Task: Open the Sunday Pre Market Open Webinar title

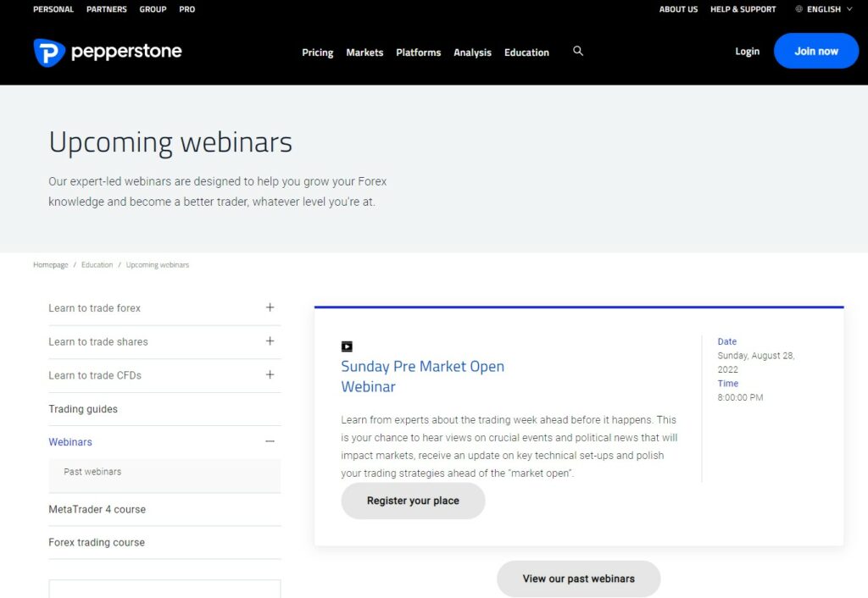Action: tap(422, 376)
